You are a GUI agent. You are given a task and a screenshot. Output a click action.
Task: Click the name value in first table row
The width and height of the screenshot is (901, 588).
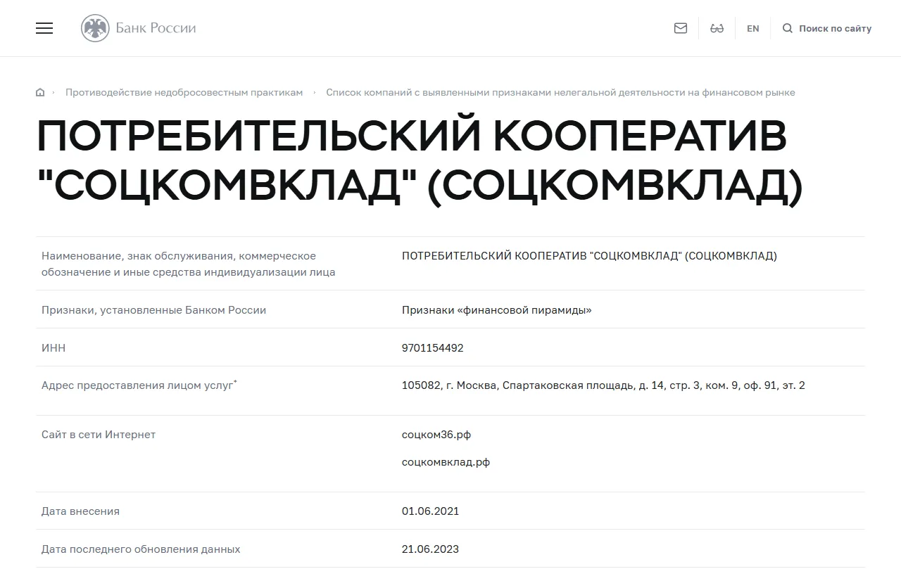(x=589, y=256)
